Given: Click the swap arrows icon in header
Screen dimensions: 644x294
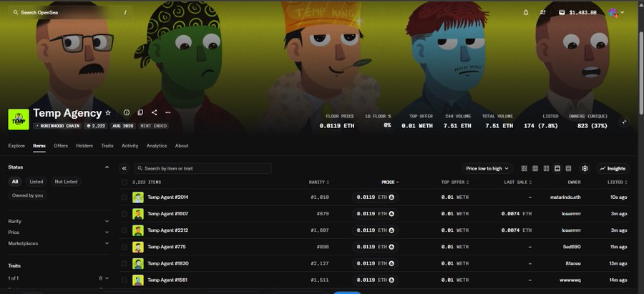Looking at the screenshot, I should tap(542, 13).
